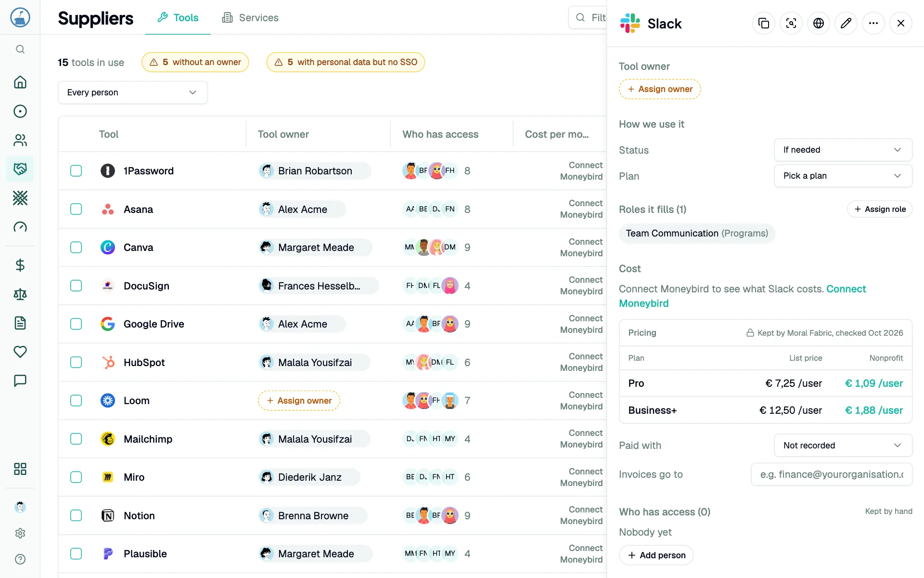Image resolution: width=924 pixels, height=578 pixels.
Task: Click the Plausible tool name
Action: [145, 554]
